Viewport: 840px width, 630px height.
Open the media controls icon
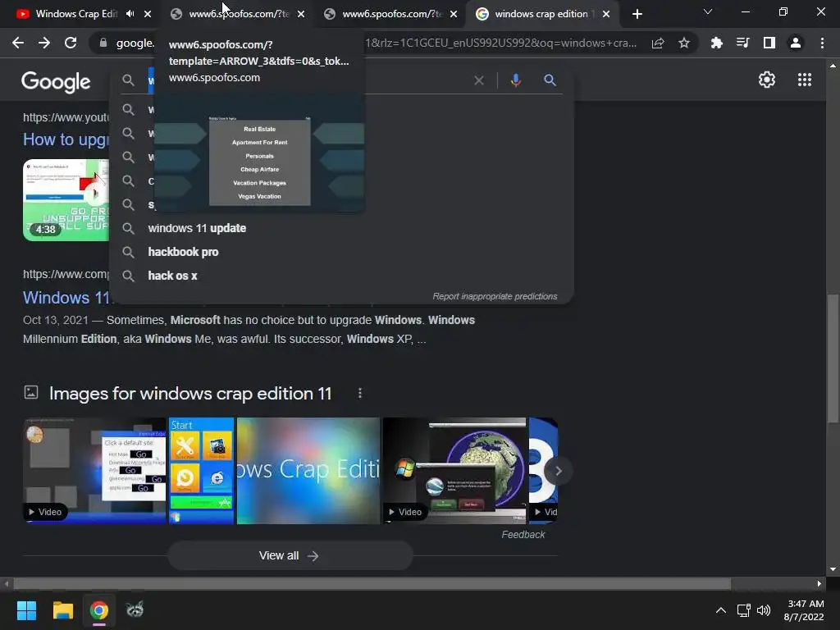click(x=742, y=43)
